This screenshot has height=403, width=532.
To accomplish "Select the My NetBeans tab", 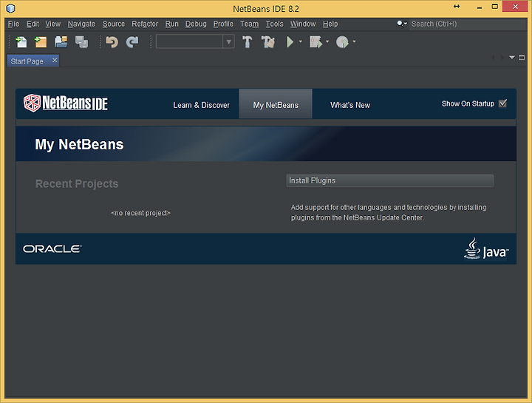I will (276, 104).
